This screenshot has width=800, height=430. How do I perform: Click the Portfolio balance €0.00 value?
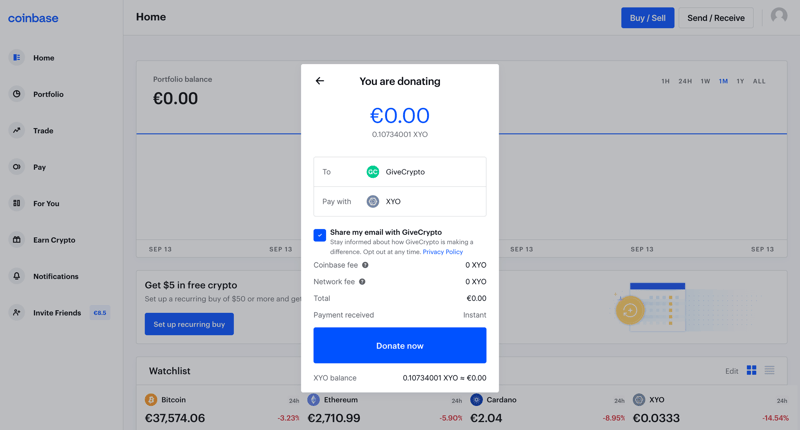[176, 98]
